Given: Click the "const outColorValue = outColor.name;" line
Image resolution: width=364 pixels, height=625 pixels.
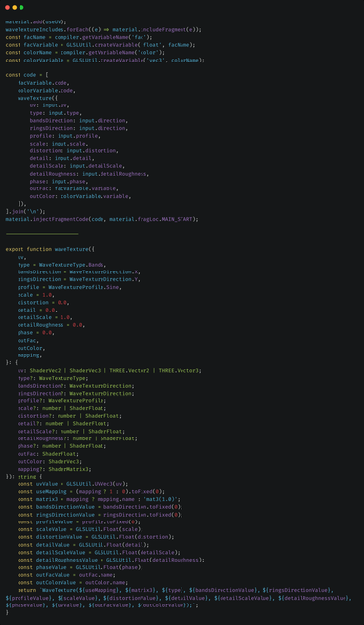Looking at the screenshot, I should point(73,583).
